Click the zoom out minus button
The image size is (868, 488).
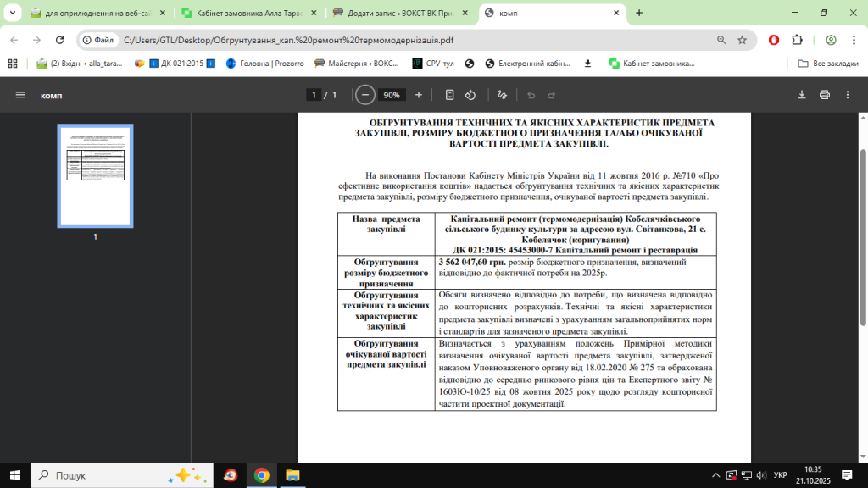(365, 95)
